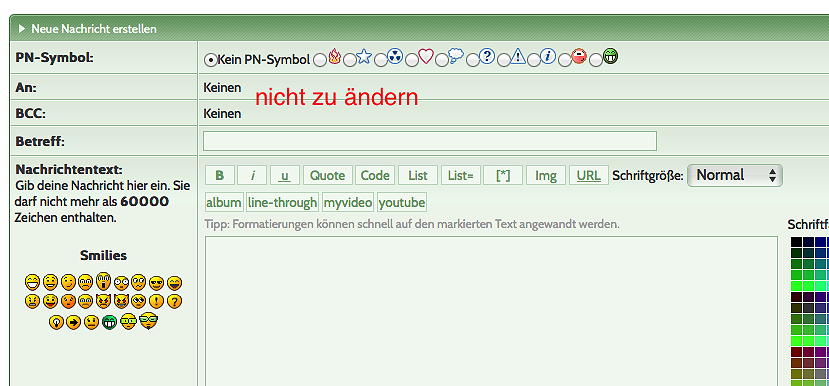Open the Schriftgröße Normal dropdown
This screenshot has width=829, height=386.
(734, 175)
